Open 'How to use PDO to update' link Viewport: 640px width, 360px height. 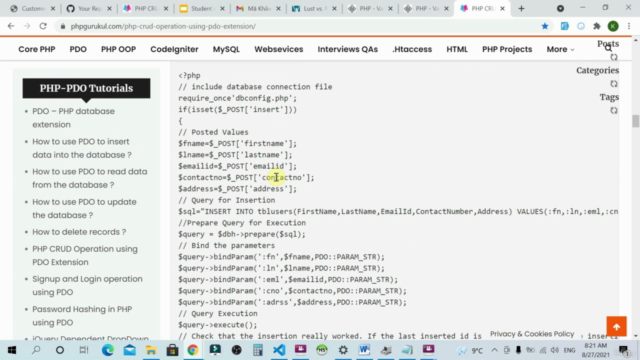pyautogui.click(x=84, y=208)
